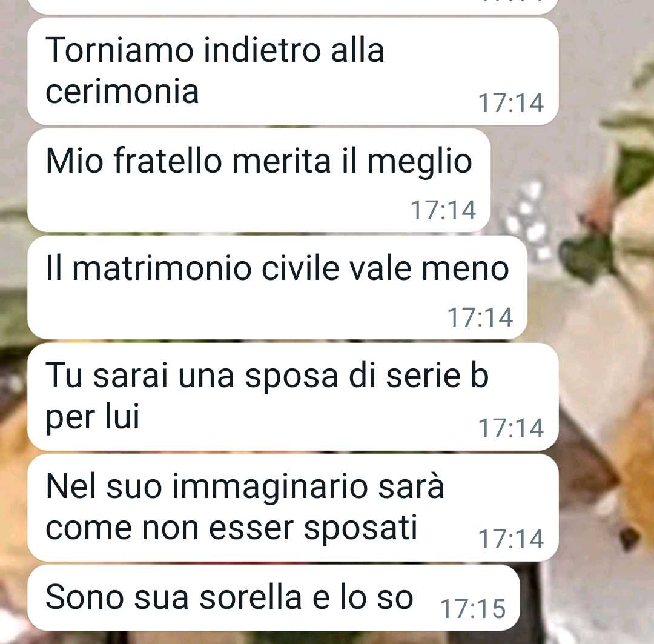The width and height of the screenshot is (654, 644).
Task: Click the line "come non esser sposati"
Action: [x=231, y=528]
